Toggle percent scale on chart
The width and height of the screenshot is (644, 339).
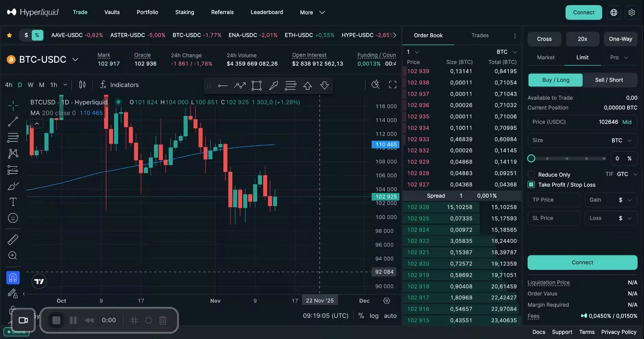361,316
